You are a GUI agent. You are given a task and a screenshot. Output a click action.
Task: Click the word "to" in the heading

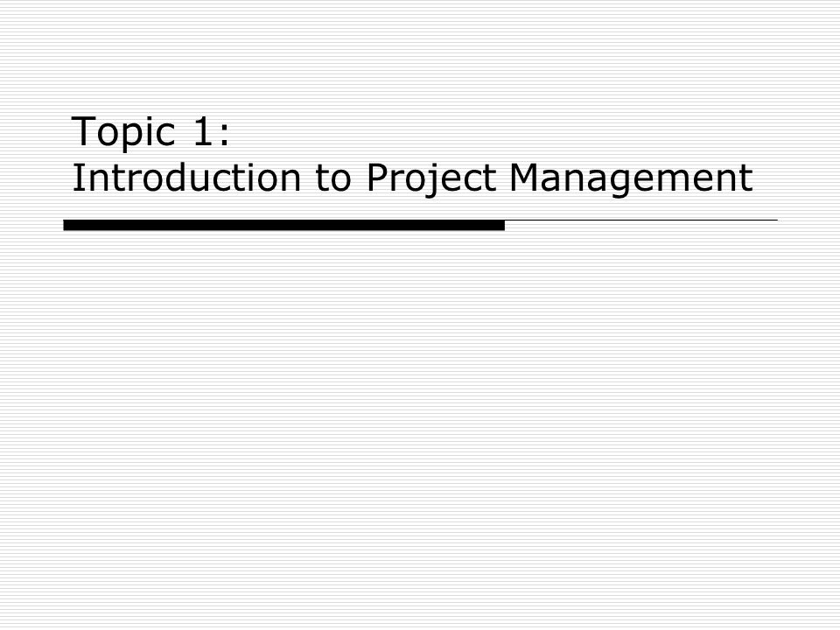(333, 178)
